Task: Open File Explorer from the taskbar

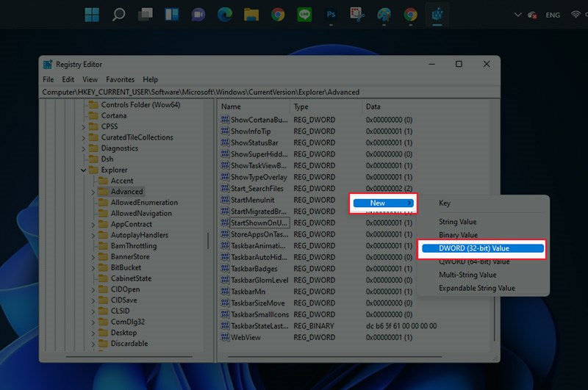Action: (251, 14)
